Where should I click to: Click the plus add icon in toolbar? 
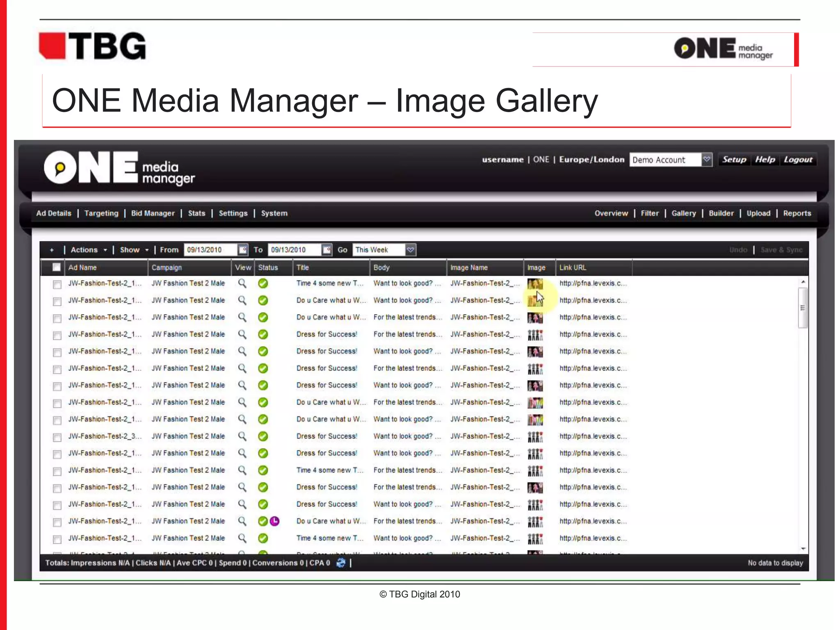pyautogui.click(x=52, y=250)
